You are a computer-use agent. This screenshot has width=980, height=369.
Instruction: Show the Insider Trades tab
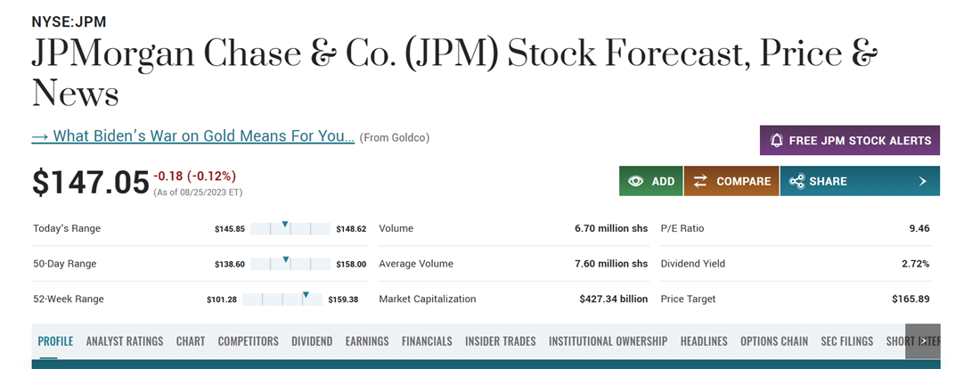pos(501,341)
